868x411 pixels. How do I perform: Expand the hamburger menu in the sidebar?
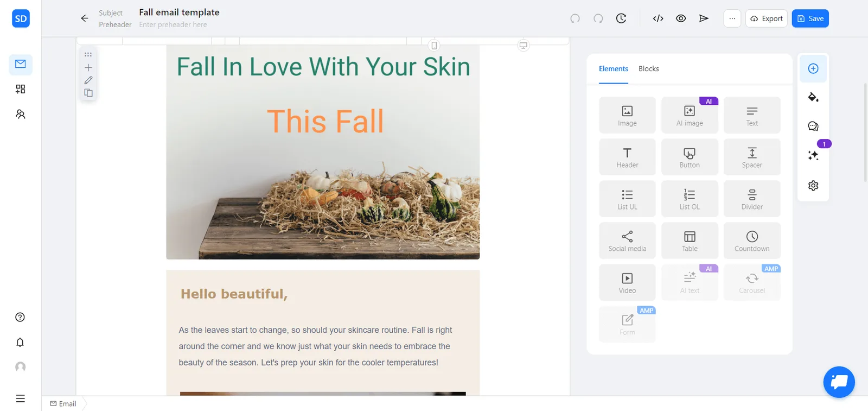pyautogui.click(x=21, y=399)
